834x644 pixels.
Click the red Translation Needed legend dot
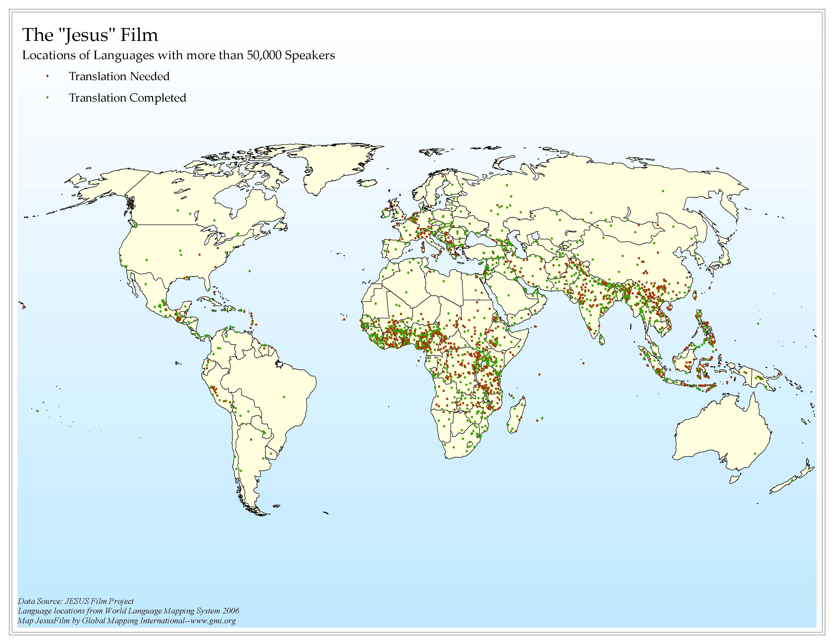pos(47,76)
